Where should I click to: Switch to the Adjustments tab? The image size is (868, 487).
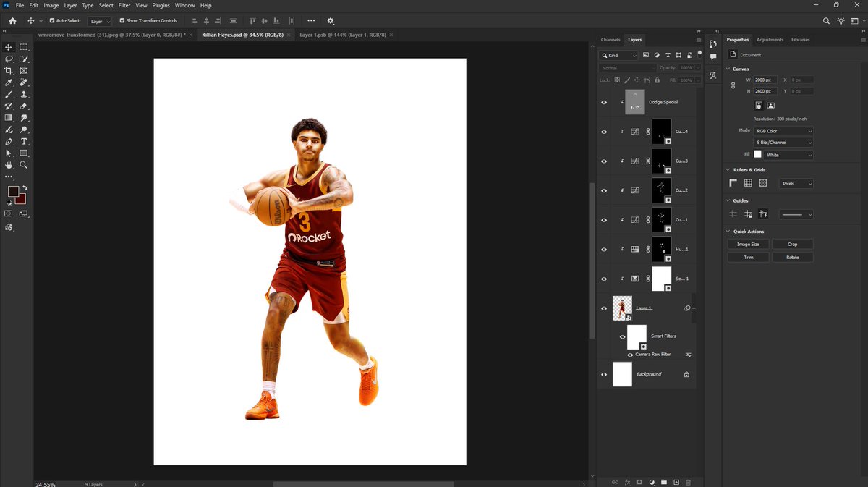click(770, 40)
